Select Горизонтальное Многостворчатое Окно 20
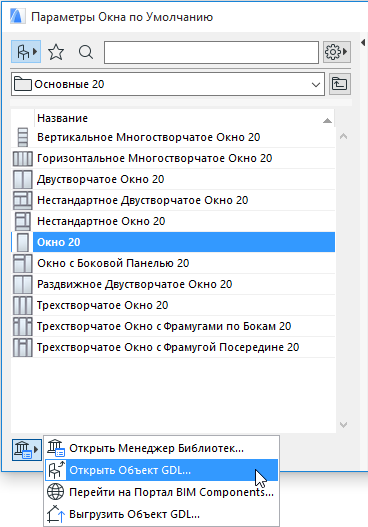This screenshot has height=527, width=368. [173, 158]
